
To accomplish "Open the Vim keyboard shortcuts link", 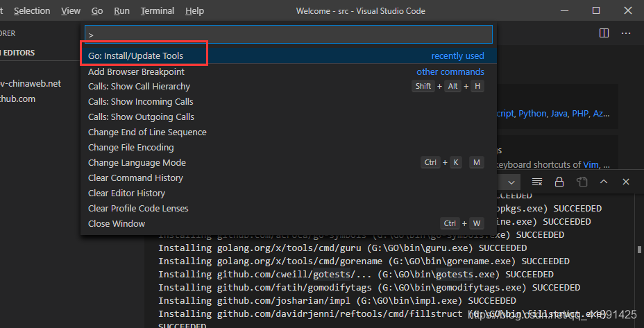I will pyautogui.click(x=591, y=165).
